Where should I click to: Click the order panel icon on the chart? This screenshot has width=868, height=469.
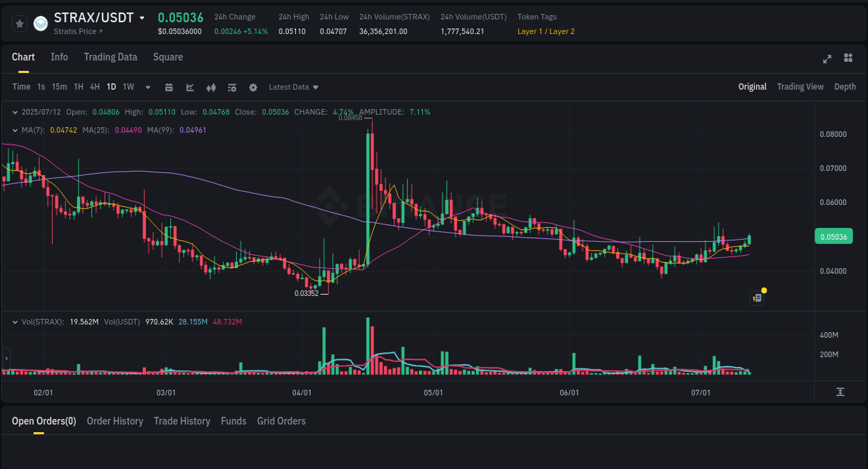[757, 297]
